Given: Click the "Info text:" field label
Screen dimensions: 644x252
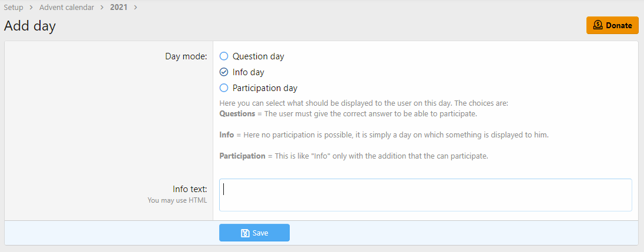Looking at the screenshot, I should [190, 189].
